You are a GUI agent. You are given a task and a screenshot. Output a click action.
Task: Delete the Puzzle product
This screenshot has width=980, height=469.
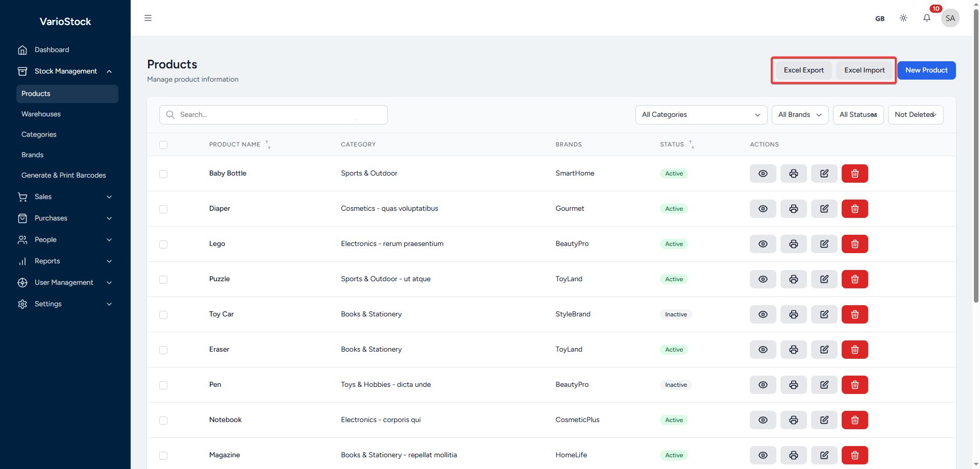pyautogui.click(x=854, y=279)
